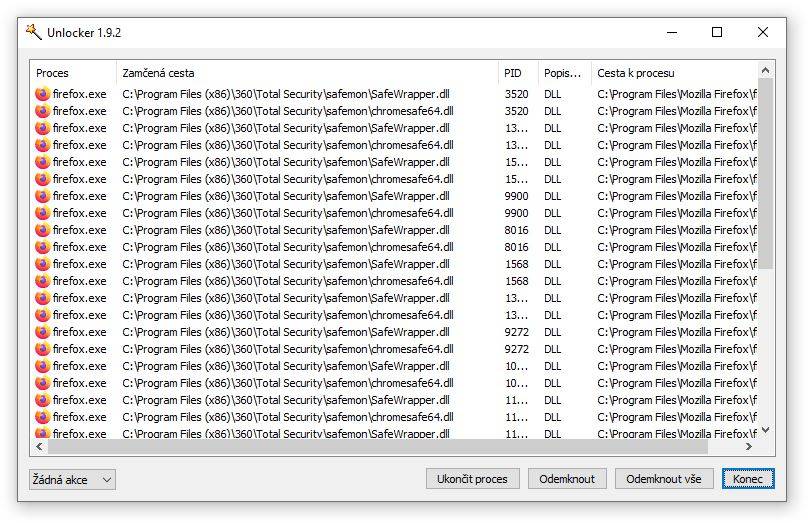Select Firefox icon on PID 10... SafeWrapper.dll row

(x=42, y=366)
